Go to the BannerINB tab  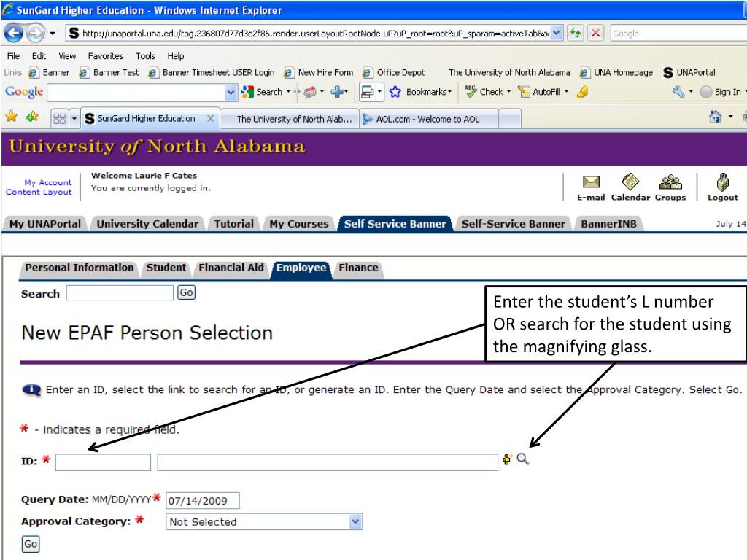click(x=609, y=224)
